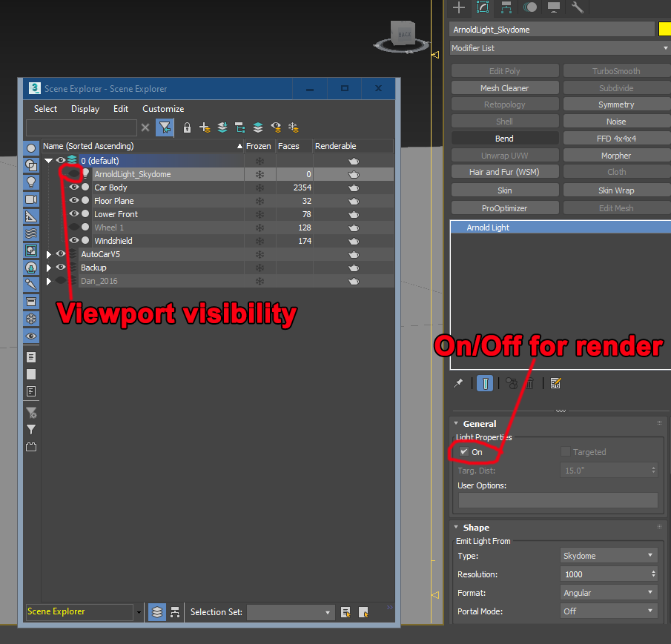
Task: Toggle Display Hidden Objects eye filter
Action: click(x=31, y=336)
